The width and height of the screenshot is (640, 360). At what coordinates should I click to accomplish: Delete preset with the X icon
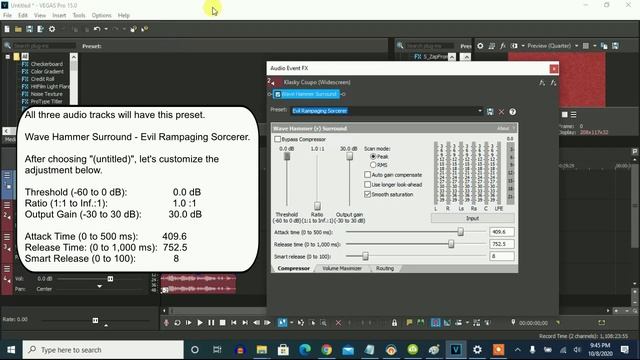(501, 111)
